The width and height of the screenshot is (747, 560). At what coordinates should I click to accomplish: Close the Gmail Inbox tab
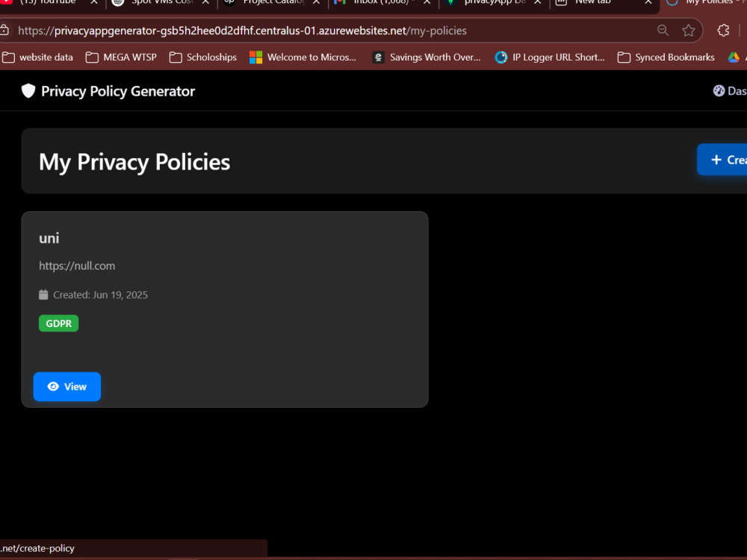click(427, 2)
